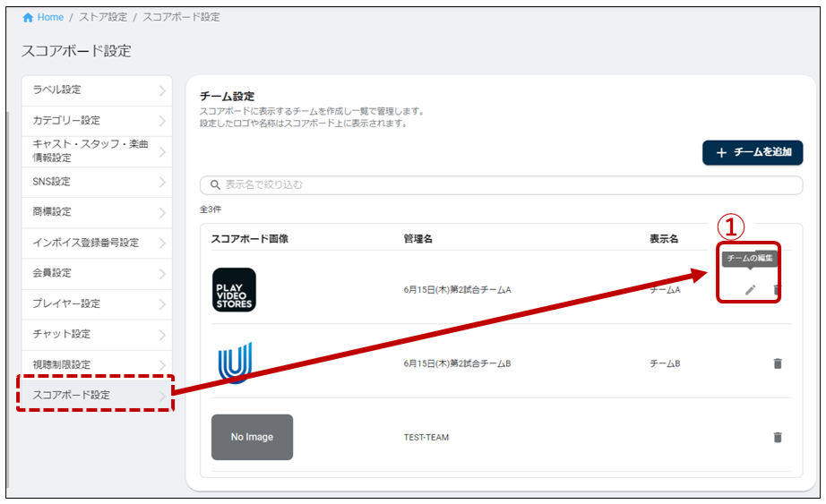Screen dimensions: 826x504
Task: Open インボイス登録番号設定 menu item
Action: 97,243
